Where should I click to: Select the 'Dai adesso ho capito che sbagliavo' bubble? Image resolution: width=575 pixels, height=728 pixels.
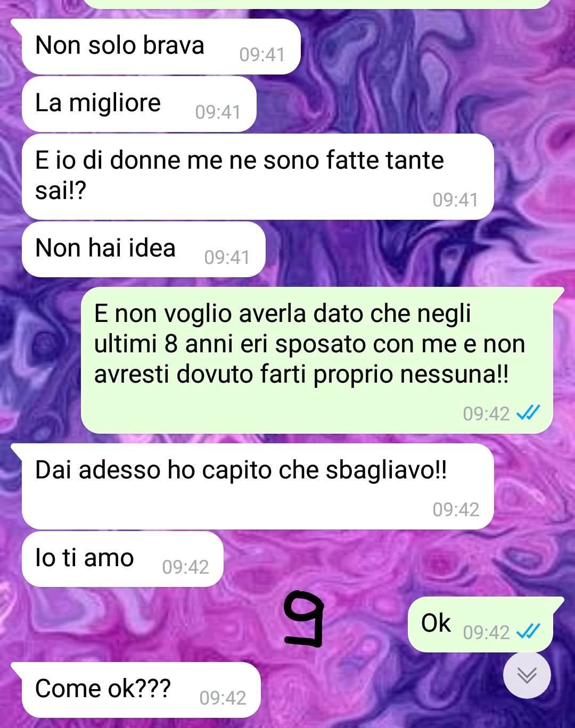(x=258, y=486)
